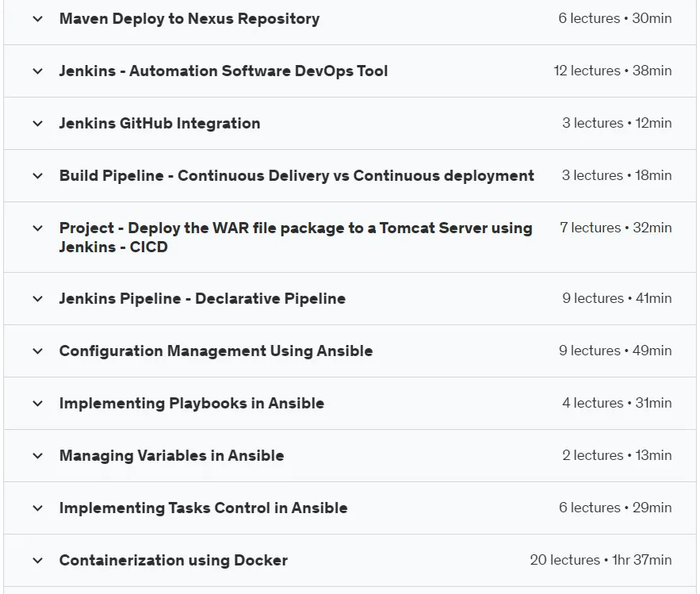Screen dimensions: 700x594
Task: Select the Jenkins Pipeline - Declarative Pipeline title
Action: click(202, 299)
